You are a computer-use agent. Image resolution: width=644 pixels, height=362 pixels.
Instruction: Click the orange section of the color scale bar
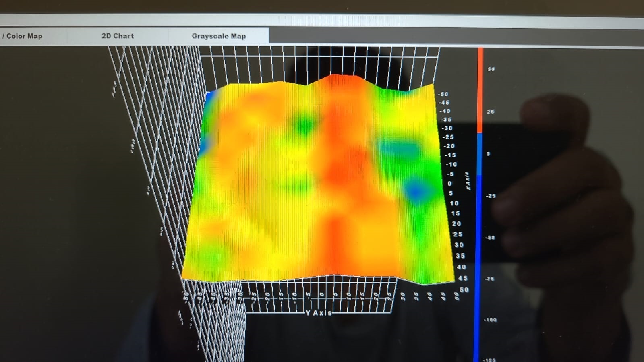(480, 91)
